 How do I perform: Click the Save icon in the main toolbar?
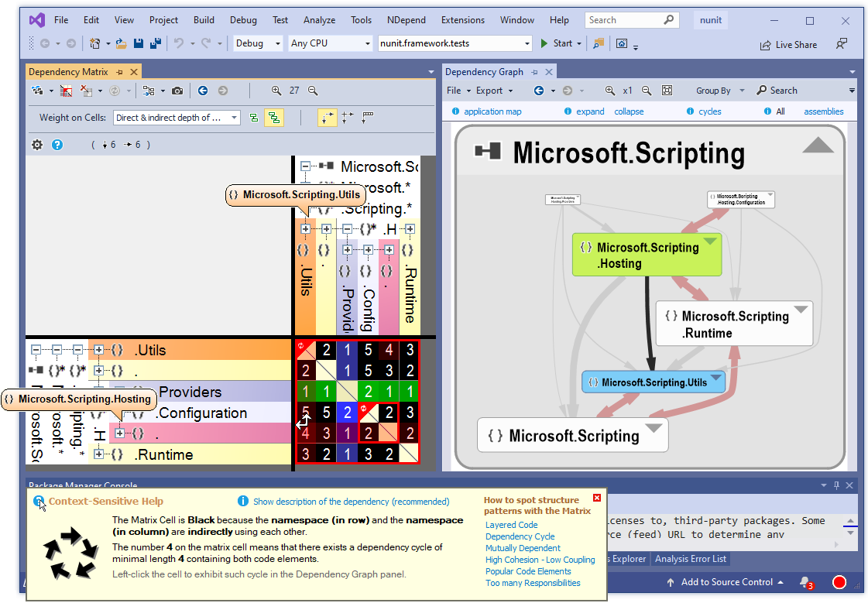click(139, 43)
